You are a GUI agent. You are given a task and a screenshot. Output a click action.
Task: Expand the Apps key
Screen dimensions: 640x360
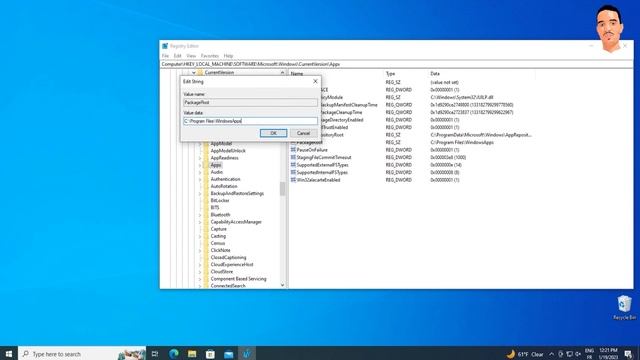pyautogui.click(x=200, y=165)
